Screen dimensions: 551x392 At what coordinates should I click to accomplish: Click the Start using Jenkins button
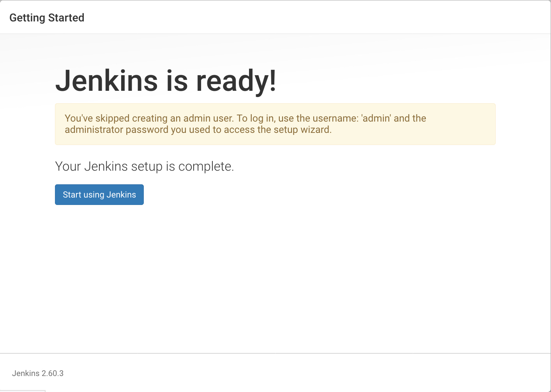pos(99,194)
